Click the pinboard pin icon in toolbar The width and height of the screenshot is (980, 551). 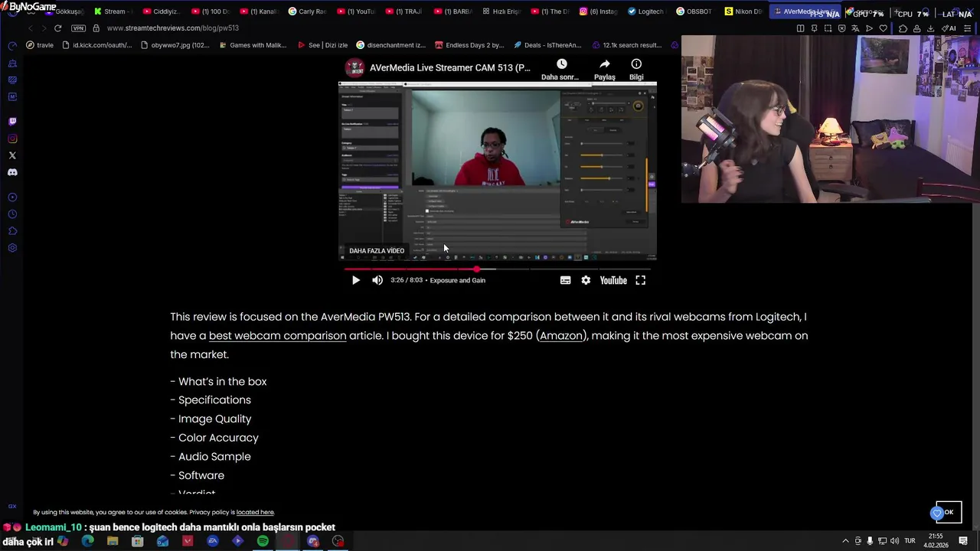click(x=814, y=28)
